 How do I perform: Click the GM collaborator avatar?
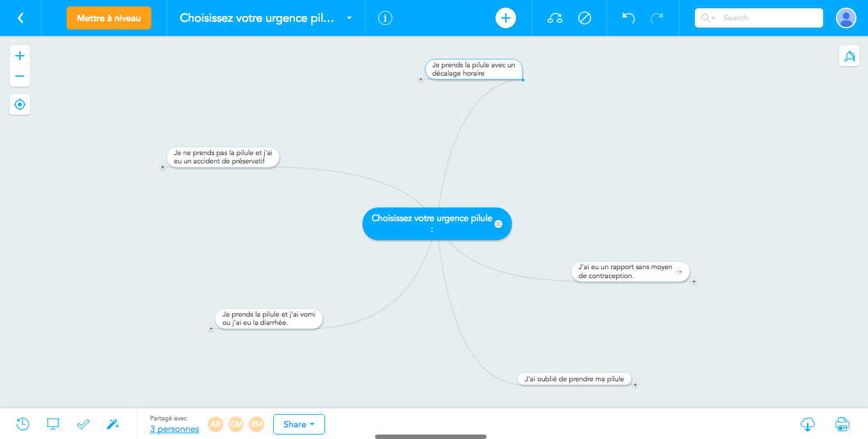pyautogui.click(x=236, y=424)
